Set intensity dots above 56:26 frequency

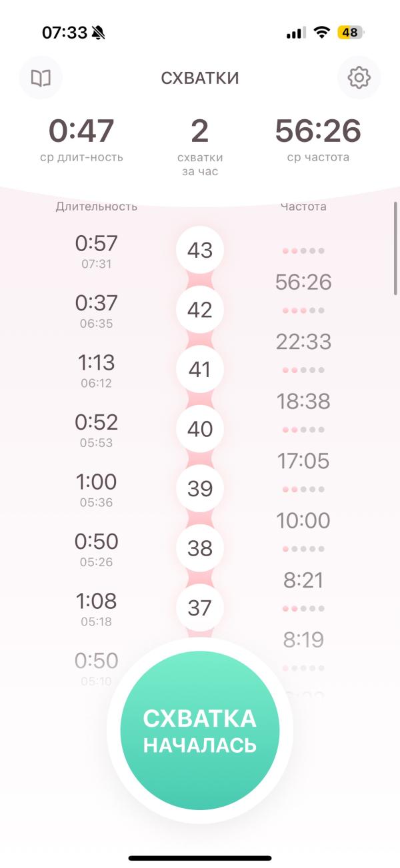pyautogui.click(x=303, y=251)
